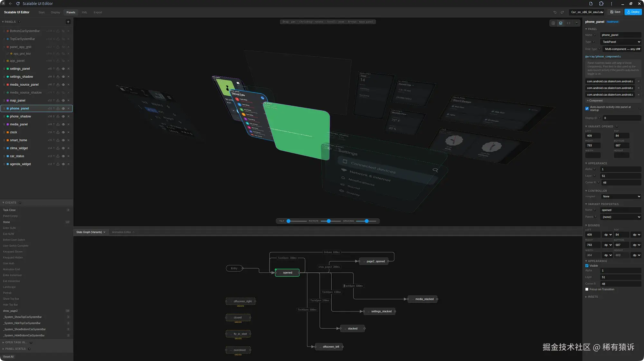Remove the first dialer component entry
644x361 pixels.
[639, 81]
